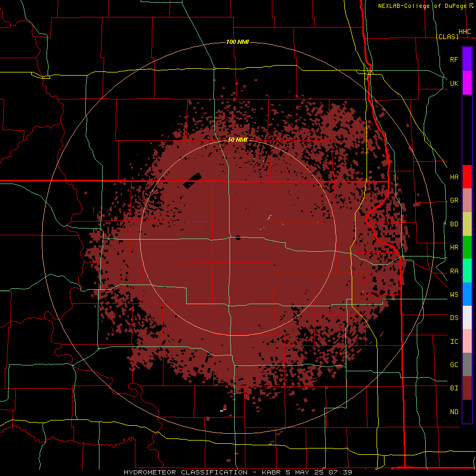Click the UK legend label
The width and height of the screenshot is (476, 476).
pyautogui.click(x=454, y=83)
